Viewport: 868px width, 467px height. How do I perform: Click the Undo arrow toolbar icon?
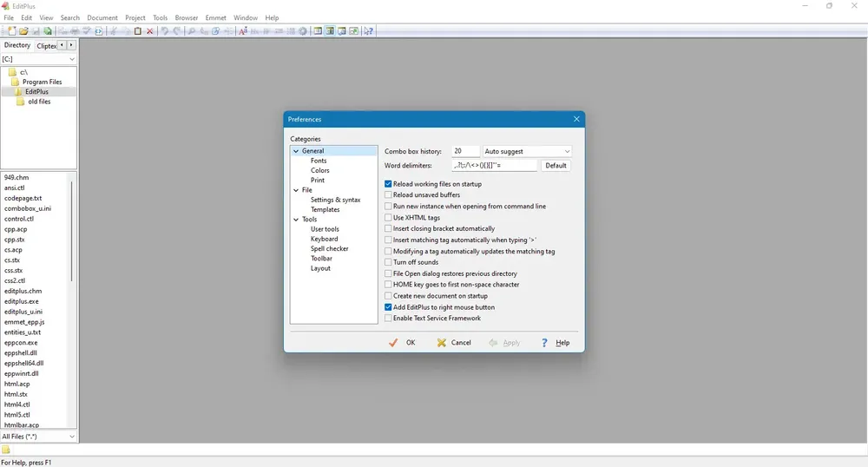(165, 31)
